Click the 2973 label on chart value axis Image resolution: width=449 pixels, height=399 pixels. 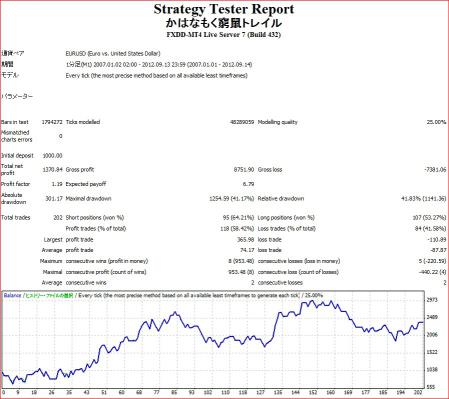(432, 300)
